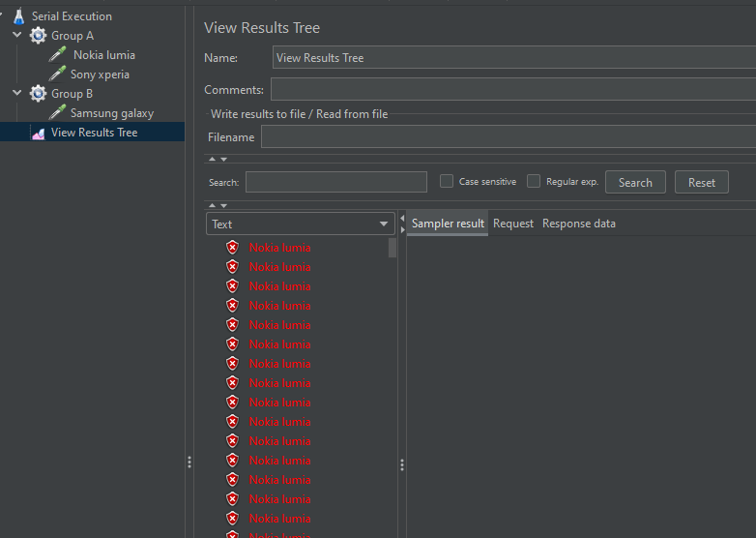This screenshot has width=756, height=538.
Task: Select Group B in the tree
Action: (x=72, y=94)
